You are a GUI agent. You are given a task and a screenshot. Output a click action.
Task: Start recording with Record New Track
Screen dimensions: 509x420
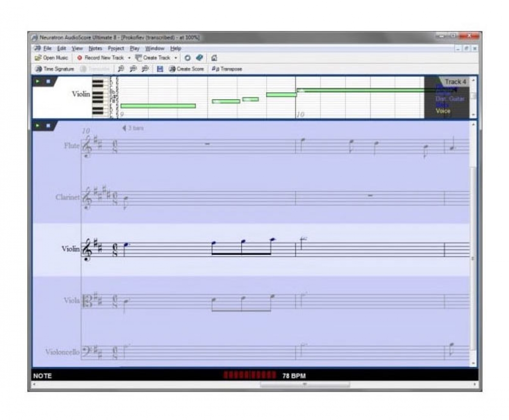point(101,58)
